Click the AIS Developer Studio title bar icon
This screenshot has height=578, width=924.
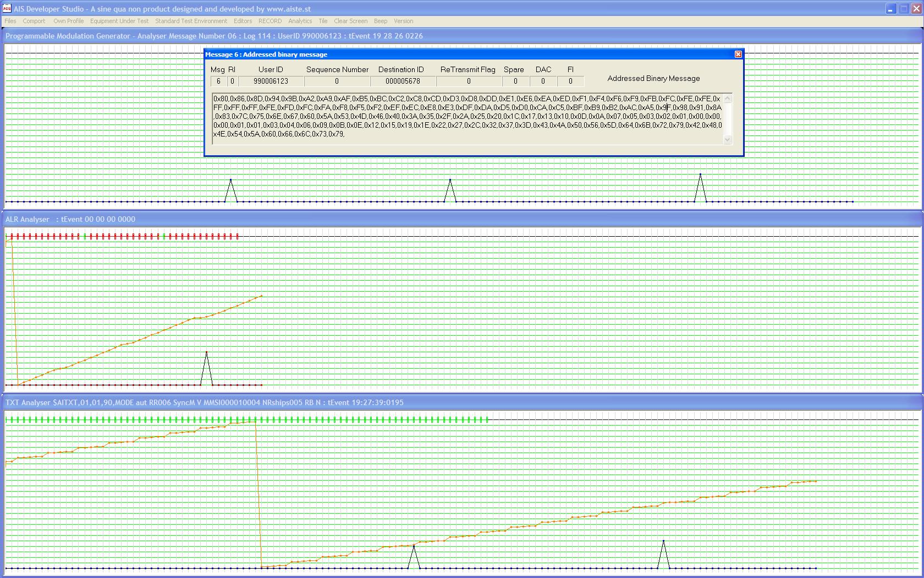pos(7,8)
